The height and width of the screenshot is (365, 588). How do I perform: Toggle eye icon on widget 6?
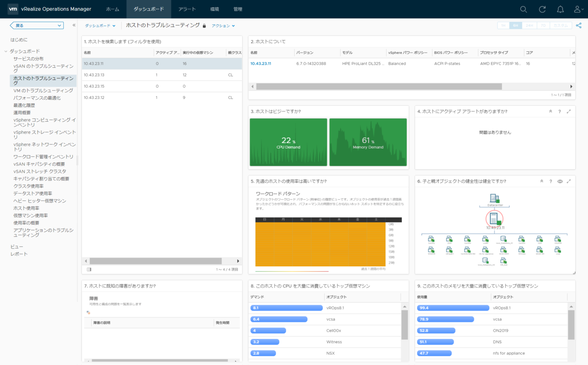coord(560,181)
